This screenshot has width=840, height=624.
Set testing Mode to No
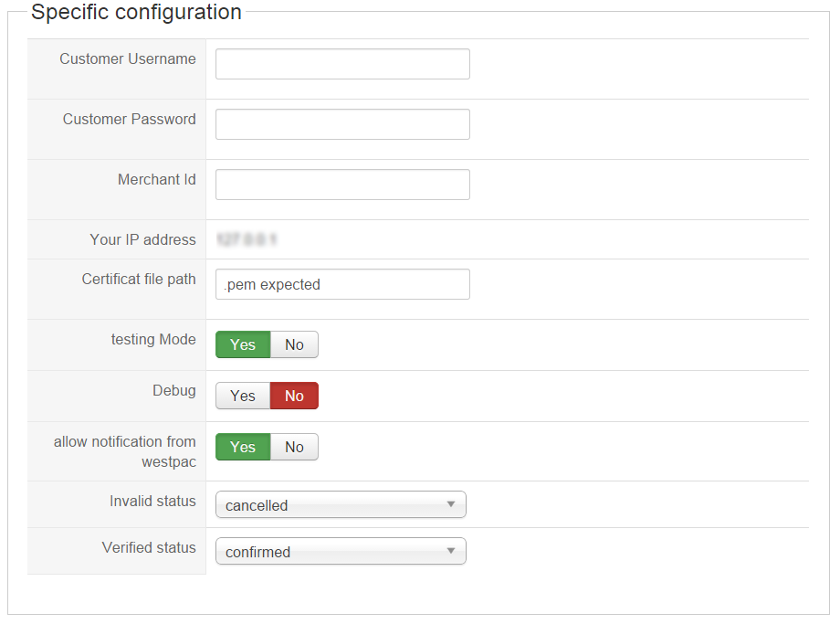pos(294,344)
